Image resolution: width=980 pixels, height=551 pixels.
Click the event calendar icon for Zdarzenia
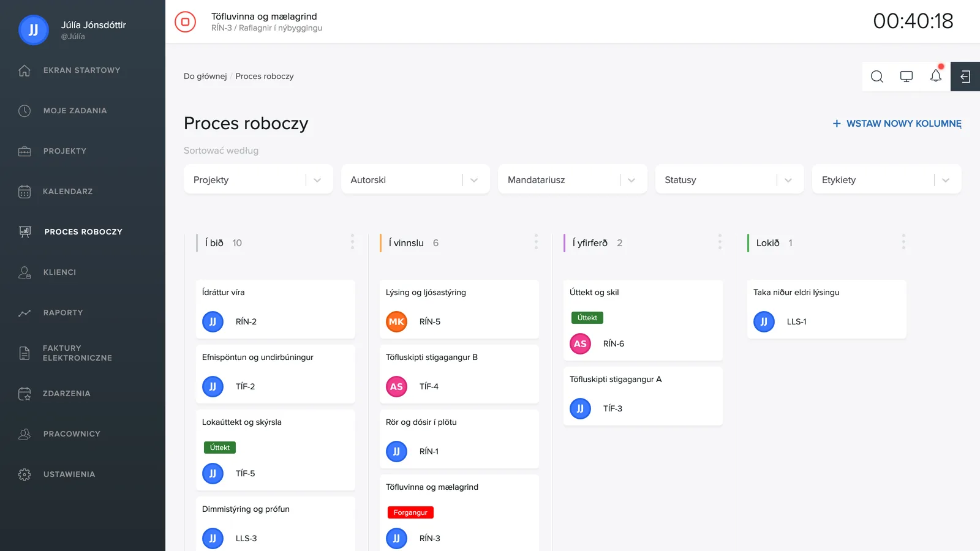24,394
